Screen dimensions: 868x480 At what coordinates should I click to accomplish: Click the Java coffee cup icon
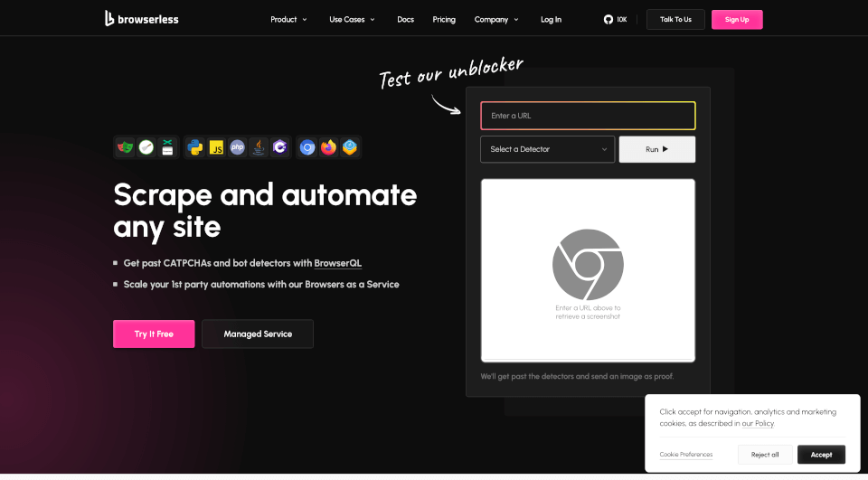259,147
